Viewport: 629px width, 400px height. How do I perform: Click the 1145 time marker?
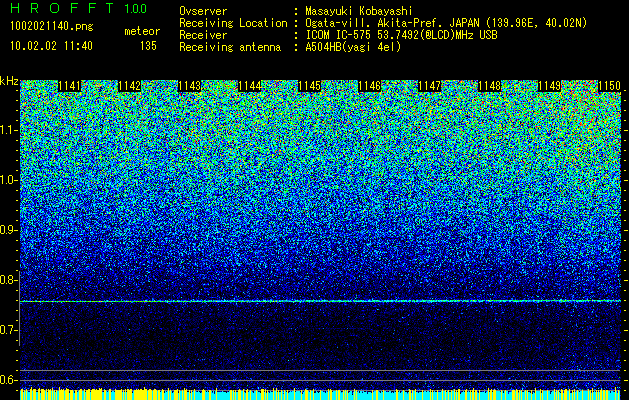pyautogui.click(x=310, y=86)
